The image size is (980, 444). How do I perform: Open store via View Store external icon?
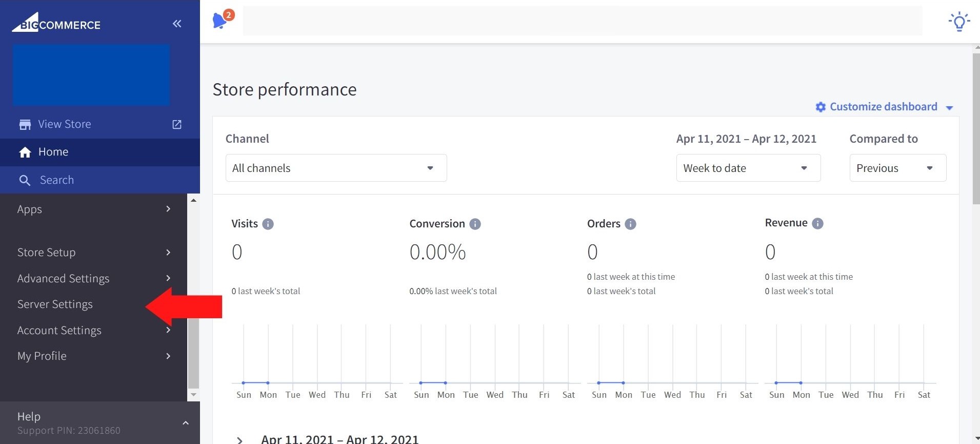click(x=177, y=124)
